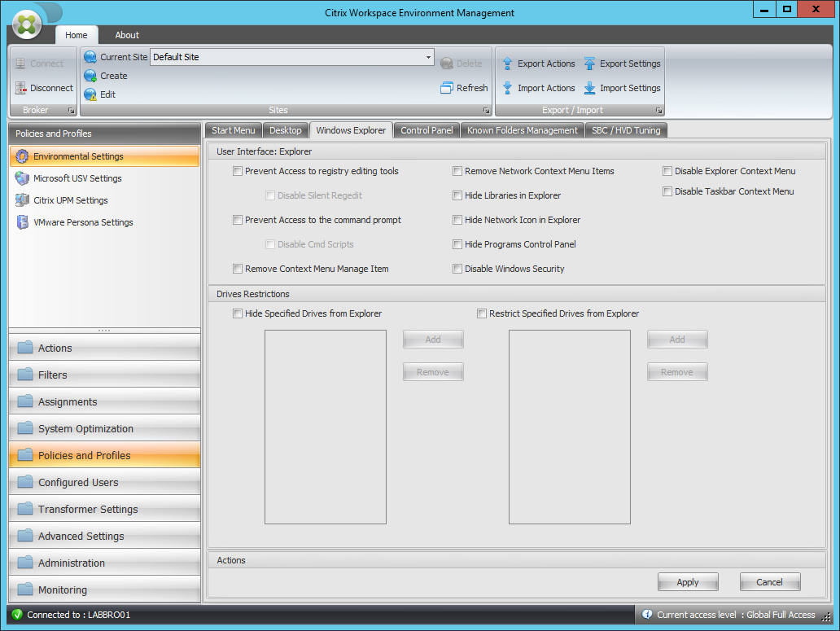Check Hide Libraries in Explorer

point(457,195)
